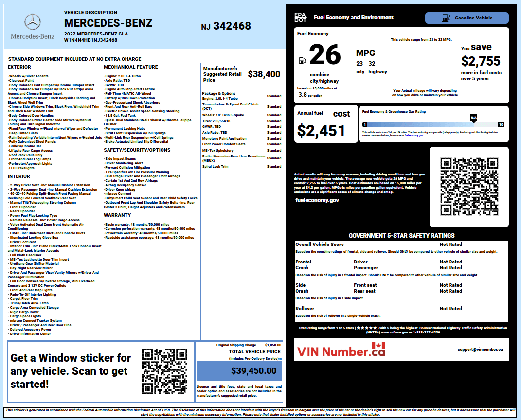522x420 pixels.
Task: Click Get a Window sticker promo text
Action: coord(71,371)
